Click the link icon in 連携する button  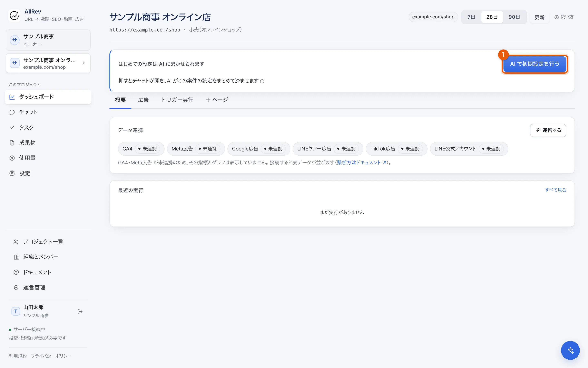[537, 130]
